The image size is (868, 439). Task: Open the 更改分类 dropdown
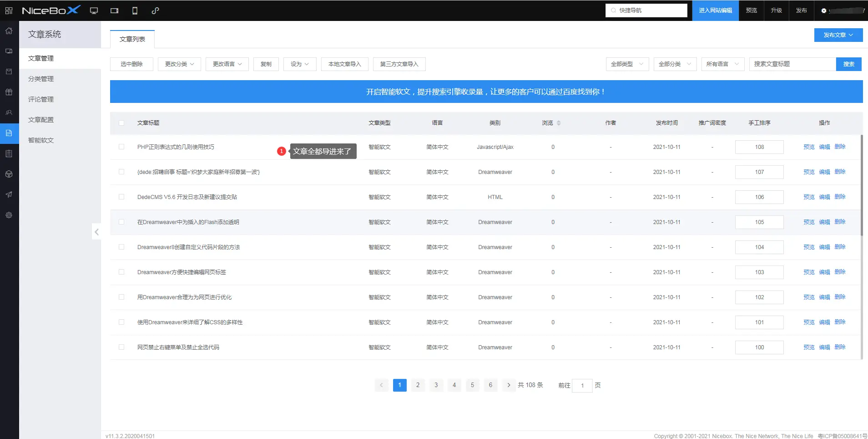tap(179, 64)
